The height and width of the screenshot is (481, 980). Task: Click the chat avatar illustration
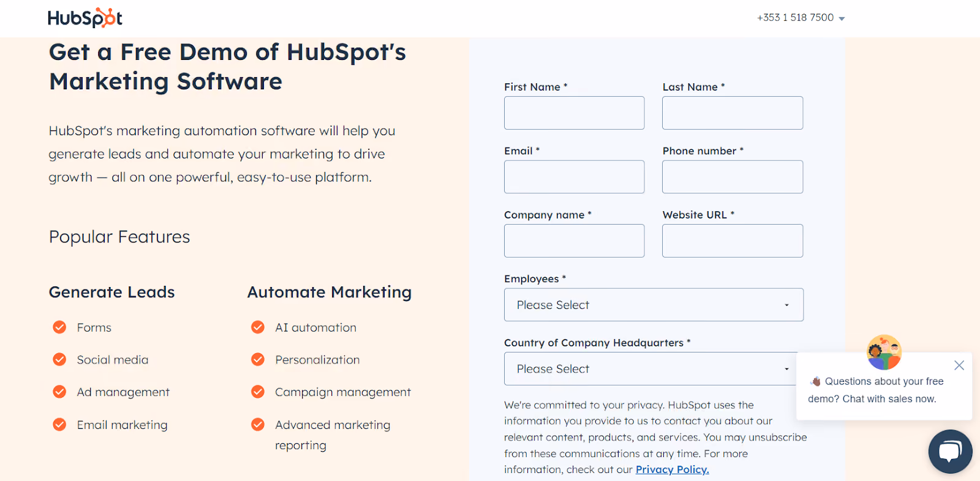[884, 352]
